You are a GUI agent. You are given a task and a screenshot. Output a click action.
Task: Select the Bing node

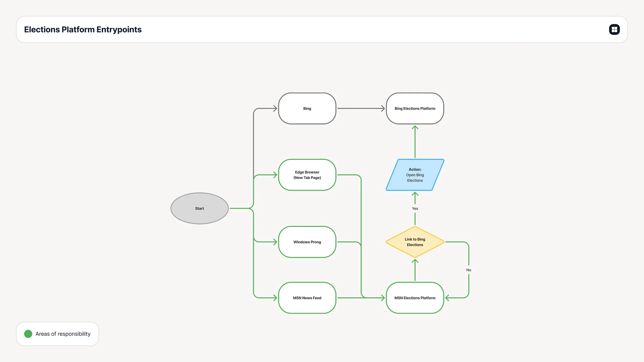(307, 108)
